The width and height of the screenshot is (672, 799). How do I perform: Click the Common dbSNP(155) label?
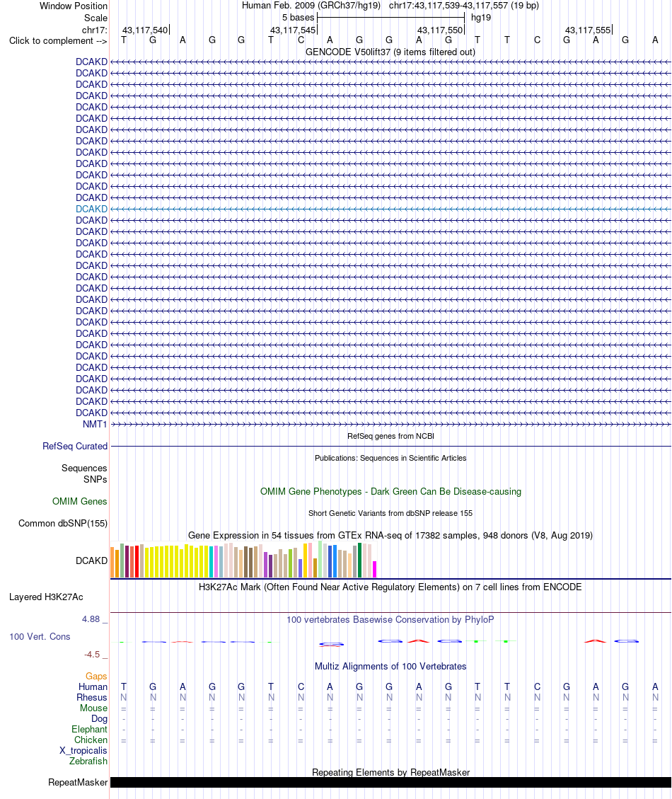(63, 523)
